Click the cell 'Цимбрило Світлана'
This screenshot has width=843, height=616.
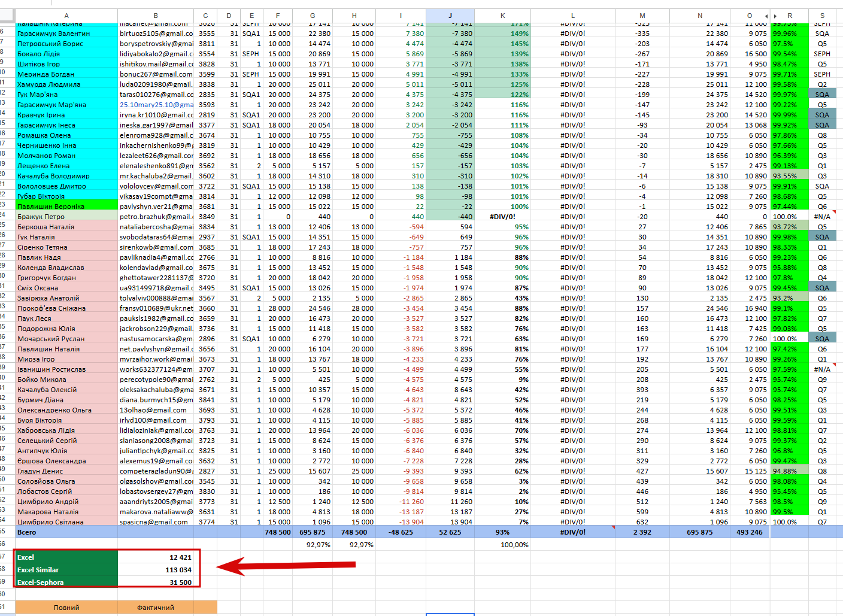(x=66, y=522)
